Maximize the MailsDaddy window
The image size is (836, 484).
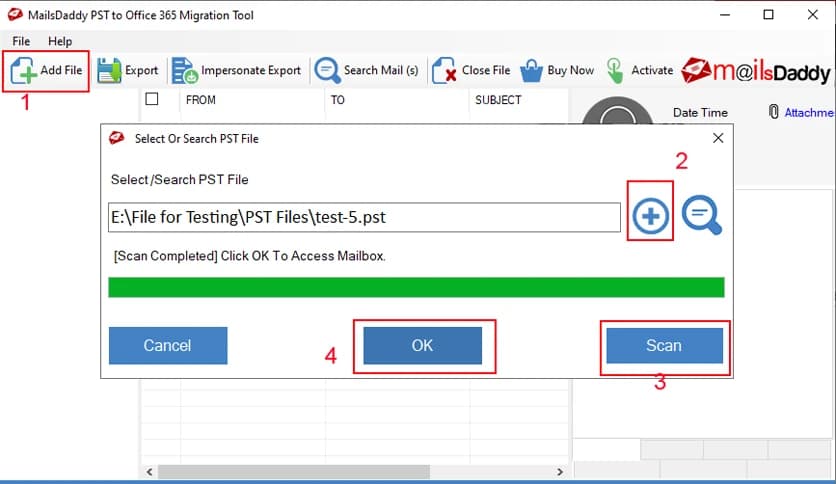point(768,14)
